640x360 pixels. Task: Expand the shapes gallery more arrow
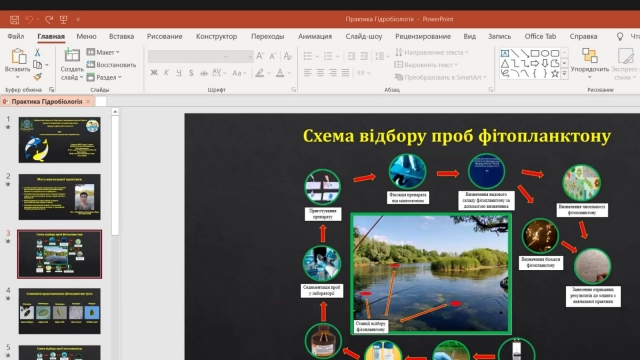(x=564, y=73)
